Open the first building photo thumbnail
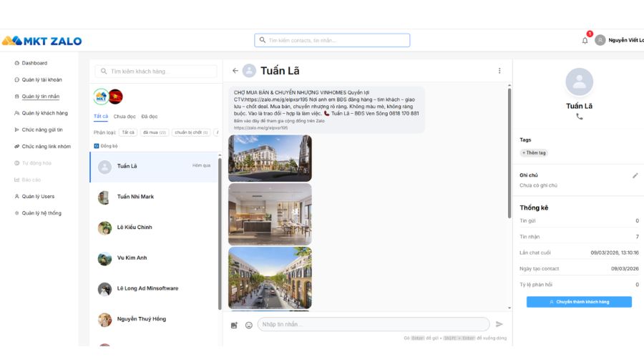The image size is (644, 362). [270, 158]
